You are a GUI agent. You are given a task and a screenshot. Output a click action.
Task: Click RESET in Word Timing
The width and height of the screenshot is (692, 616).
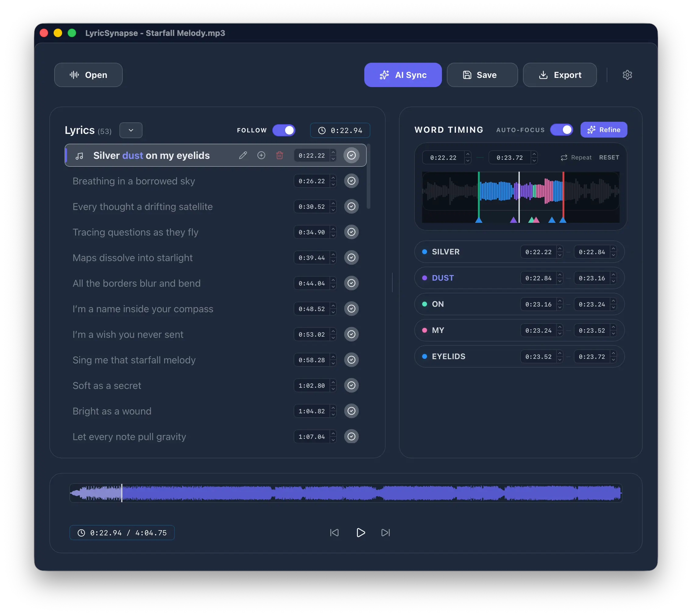609,157
